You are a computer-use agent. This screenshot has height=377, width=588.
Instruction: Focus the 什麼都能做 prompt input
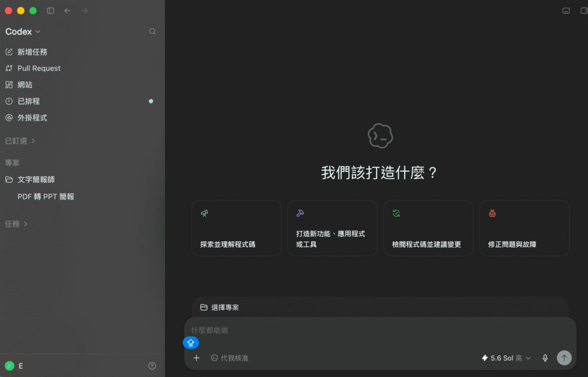[x=380, y=330]
